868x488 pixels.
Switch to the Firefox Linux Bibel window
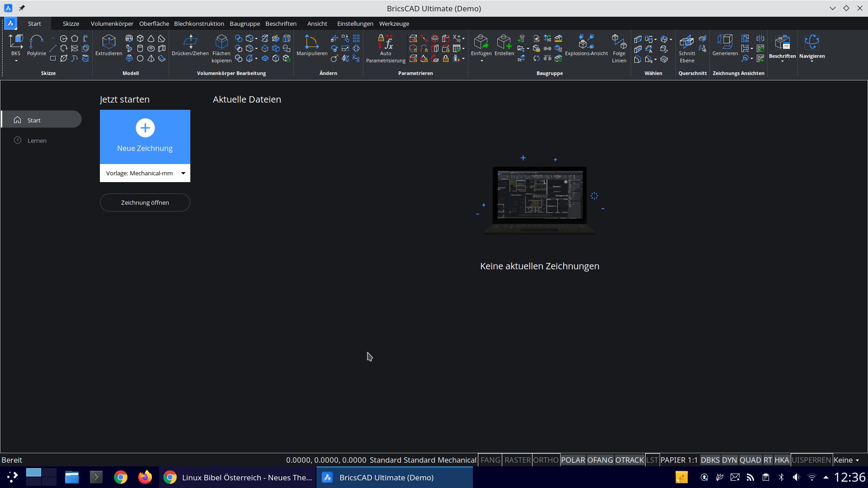coord(238,477)
